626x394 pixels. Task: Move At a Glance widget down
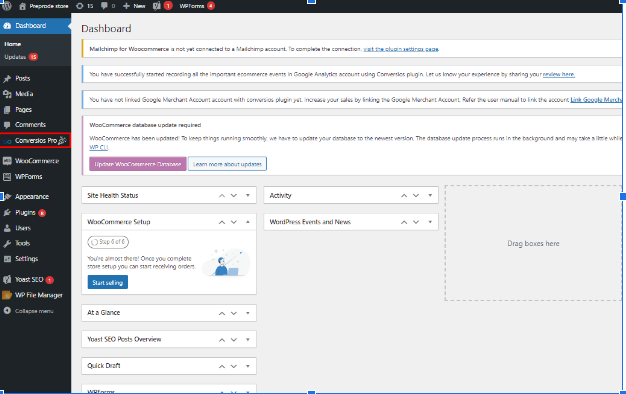click(234, 313)
